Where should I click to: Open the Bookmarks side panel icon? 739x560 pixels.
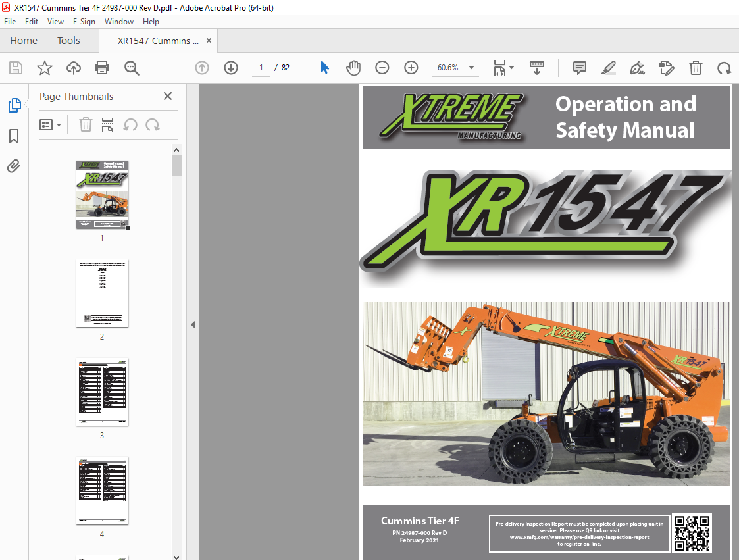coord(14,136)
